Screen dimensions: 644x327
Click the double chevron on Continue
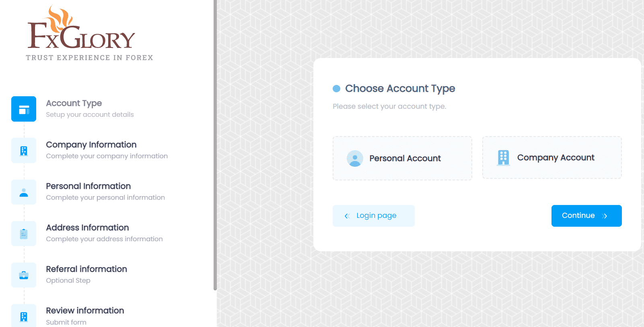coord(605,216)
